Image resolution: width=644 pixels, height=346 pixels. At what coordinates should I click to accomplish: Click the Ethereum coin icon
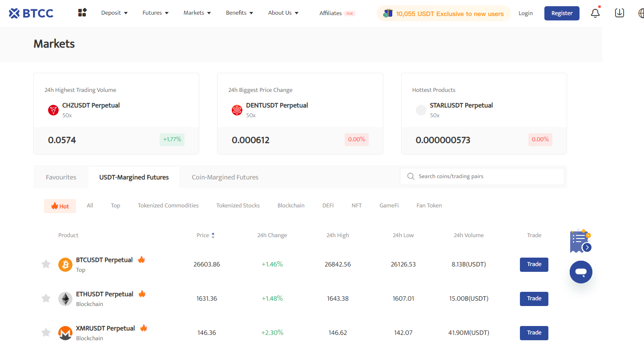tap(65, 299)
